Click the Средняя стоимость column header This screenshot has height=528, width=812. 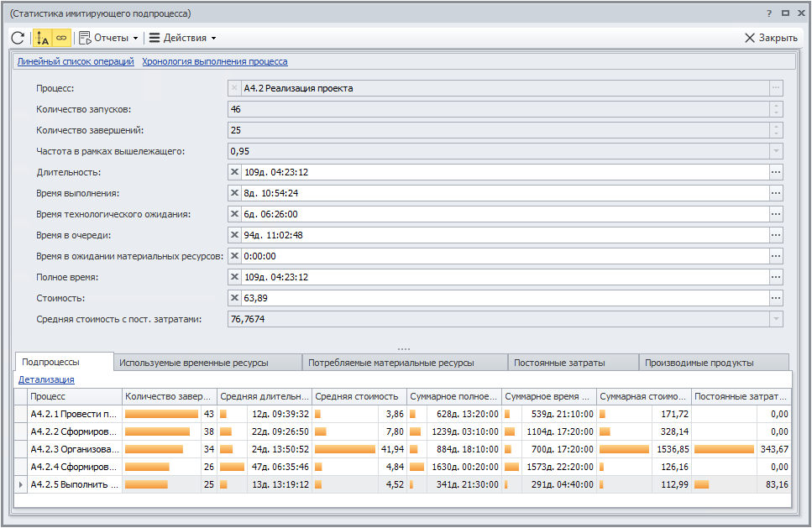[x=359, y=396]
